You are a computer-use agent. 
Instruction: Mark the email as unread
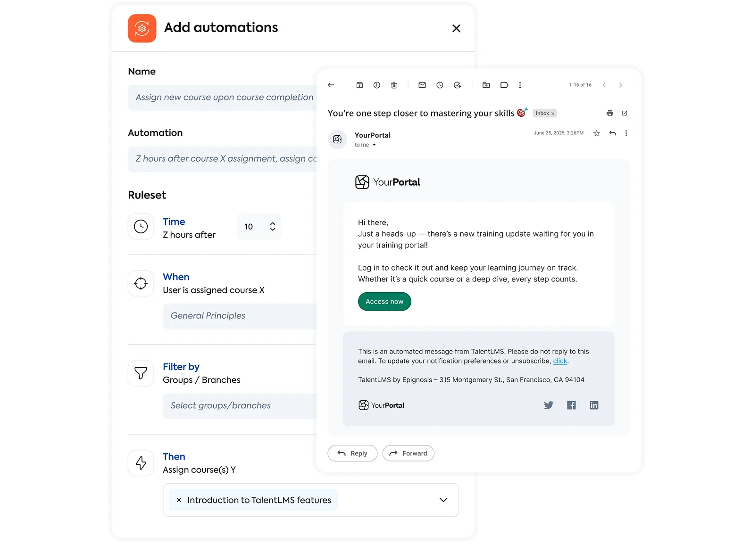click(x=422, y=85)
